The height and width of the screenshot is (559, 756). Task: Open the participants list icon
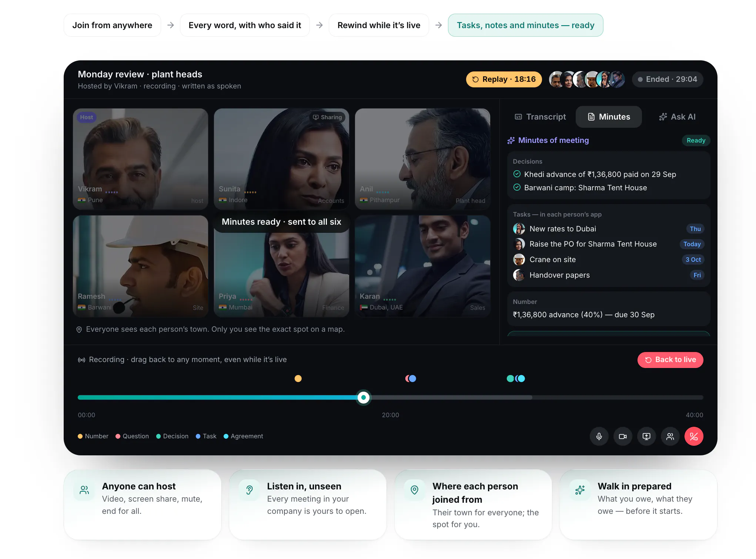[x=670, y=436]
